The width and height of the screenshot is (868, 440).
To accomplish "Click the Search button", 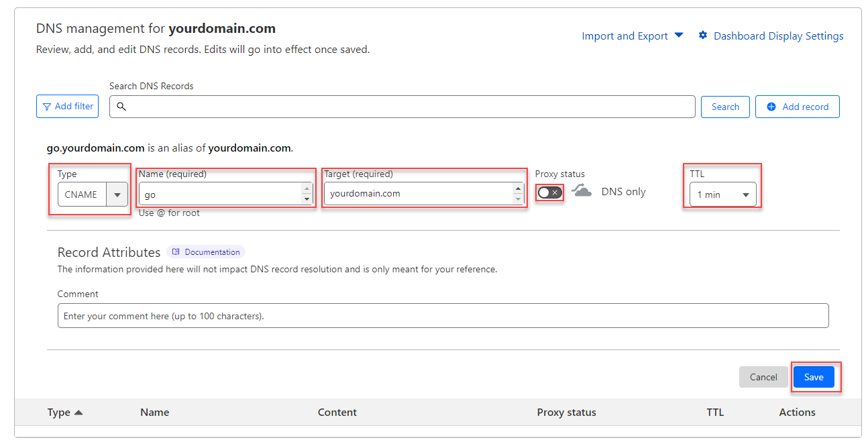I will [725, 106].
